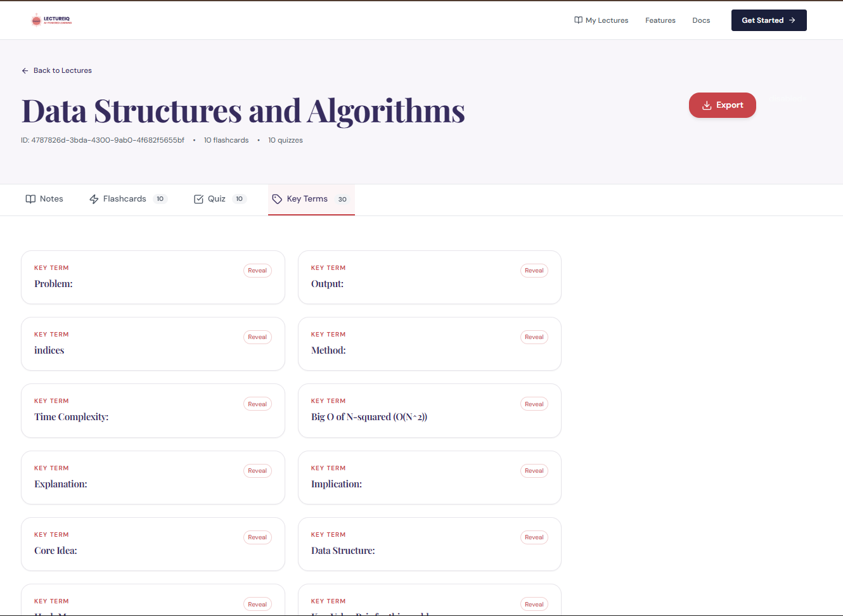Click the Key Terms count badge 30

click(342, 199)
